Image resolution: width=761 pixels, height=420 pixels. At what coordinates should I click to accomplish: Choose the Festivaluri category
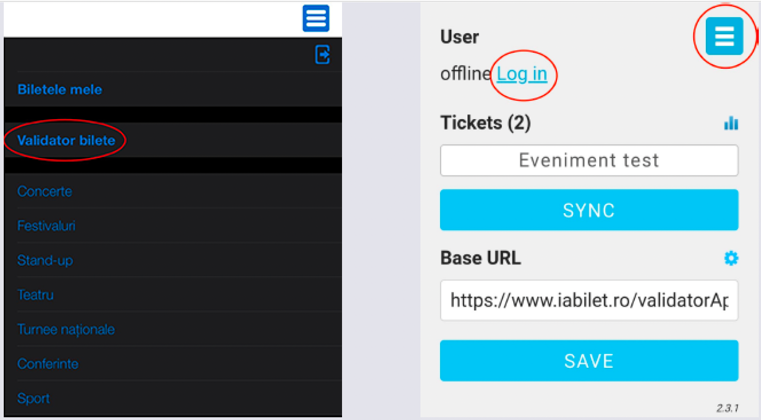click(x=46, y=226)
